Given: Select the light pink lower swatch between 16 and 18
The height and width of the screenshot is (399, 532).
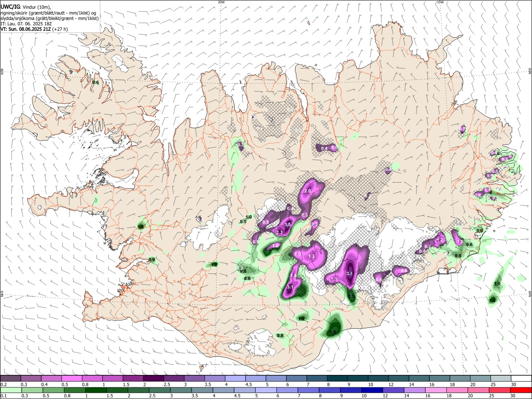Looking at the screenshot, I should coord(435,390).
